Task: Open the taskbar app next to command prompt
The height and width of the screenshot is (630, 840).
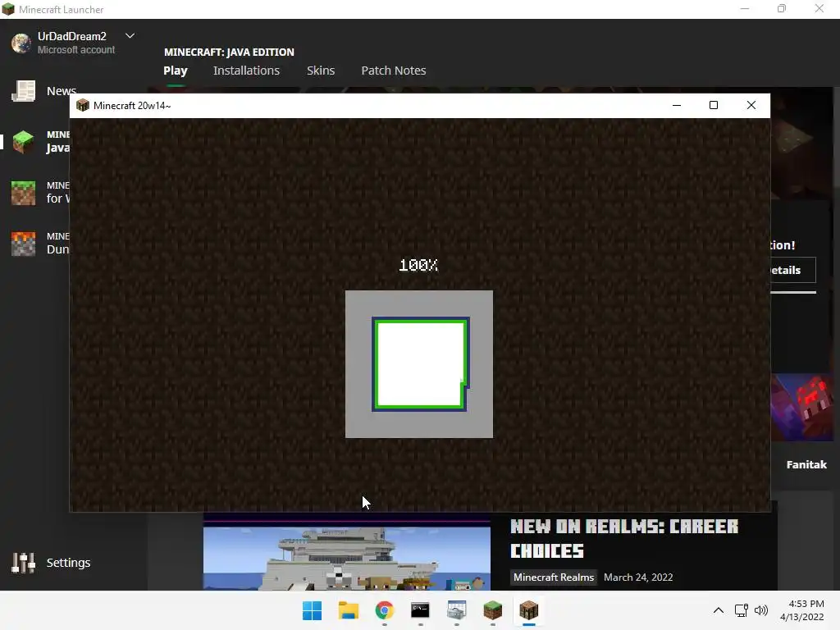Action: 456,610
